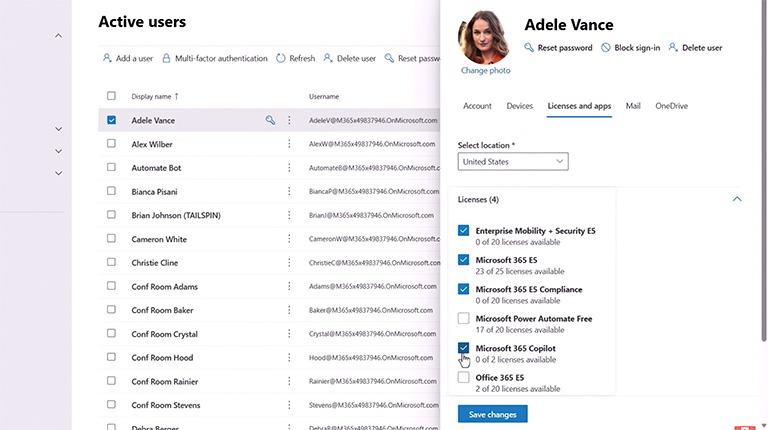768x430 pixels.
Task: Open more actions for Conf Room Rainier
Action: pos(289,382)
